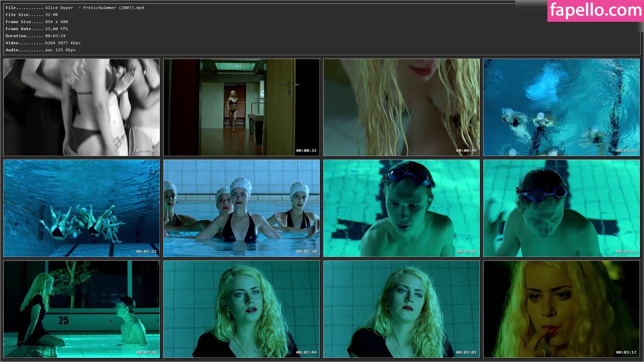Viewport: 644px width, 362px height.
Task: Select the thumbnail marked 00:00:49
Action: [401, 107]
